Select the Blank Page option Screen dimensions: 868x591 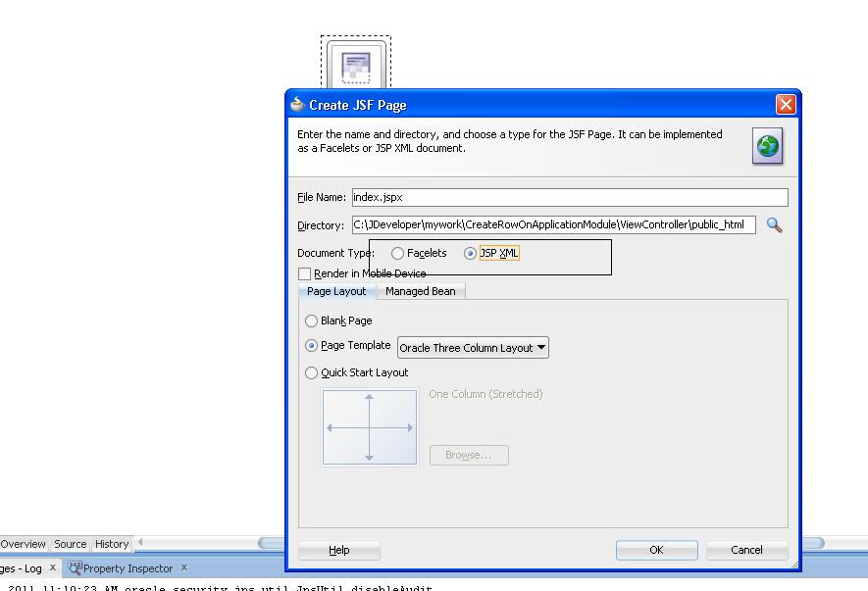coord(311,320)
